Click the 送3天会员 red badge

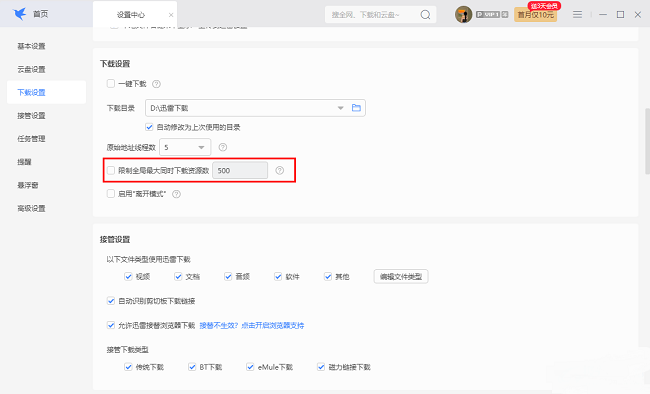544,6
